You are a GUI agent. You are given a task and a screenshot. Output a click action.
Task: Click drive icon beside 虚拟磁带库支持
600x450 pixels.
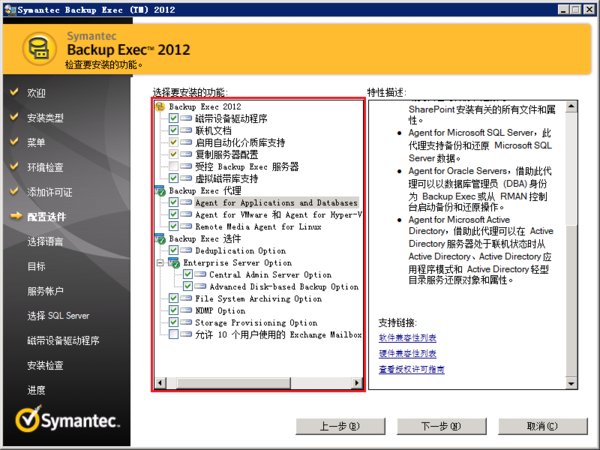tap(186, 178)
